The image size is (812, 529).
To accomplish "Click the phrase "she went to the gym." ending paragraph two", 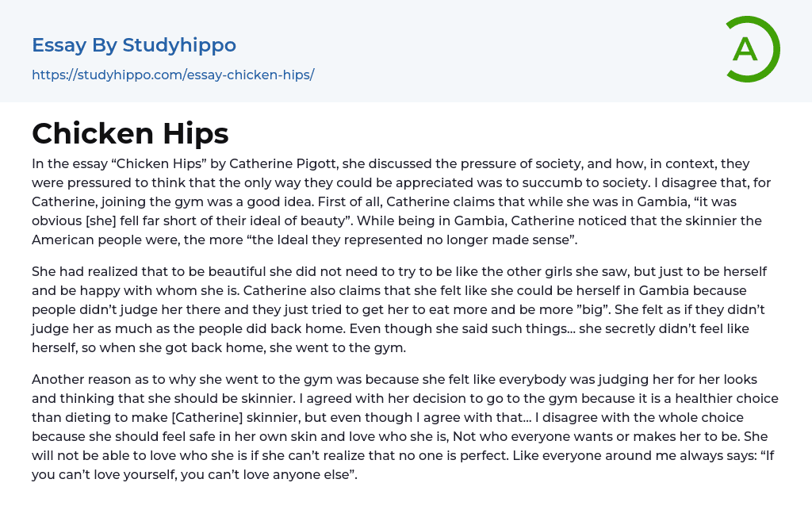I will tap(331, 347).
